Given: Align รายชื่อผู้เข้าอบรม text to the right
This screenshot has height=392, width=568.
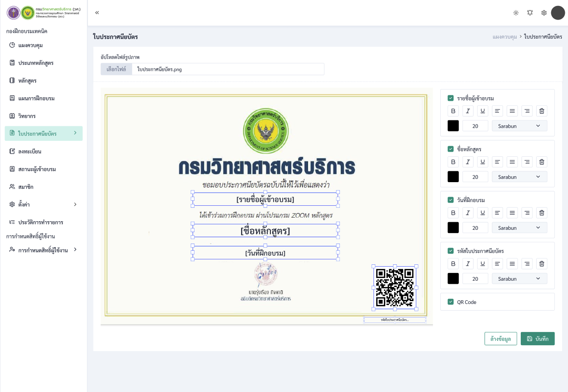Looking at the screenshot, I should point(527,111).
